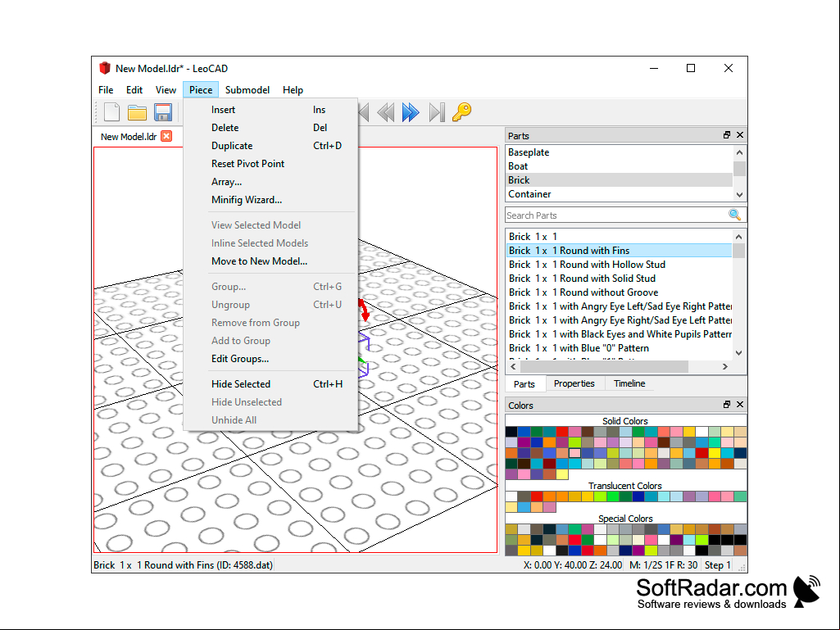Select Brick with Black Eyes and White Pupils Pattern

coord(620,333)
